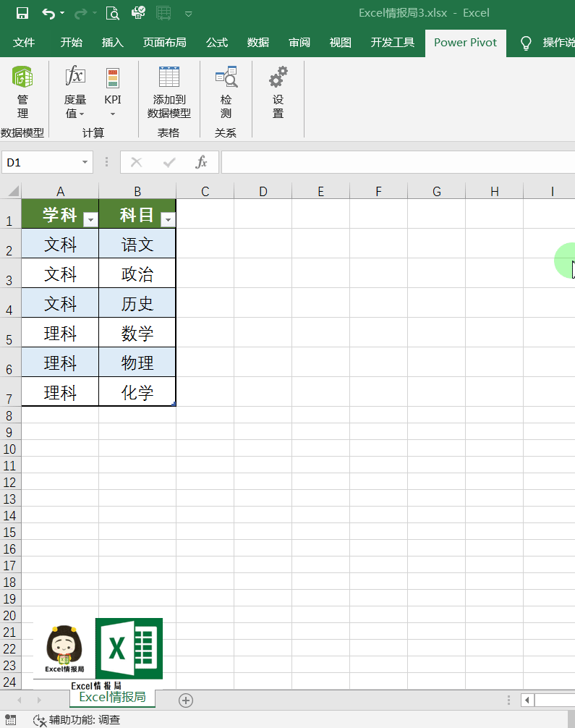Open Print Preview from quick access toolbar
This screenshot has width=575, height=728.
(x=112, y=13)
